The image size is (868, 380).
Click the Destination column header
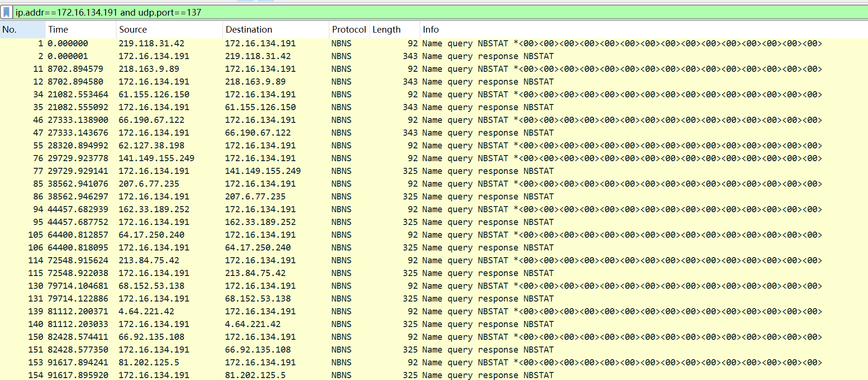[x=276, y=29]
